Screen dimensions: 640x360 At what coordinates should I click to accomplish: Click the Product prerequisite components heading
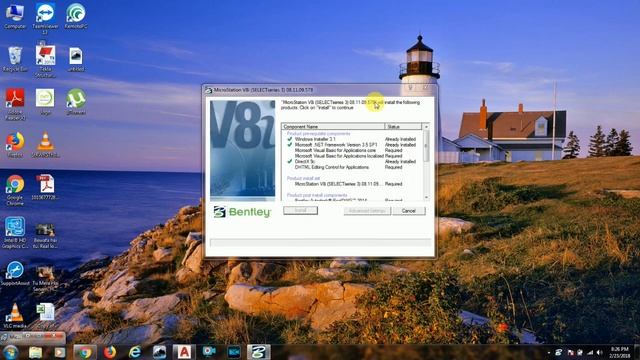pos(318,133)
